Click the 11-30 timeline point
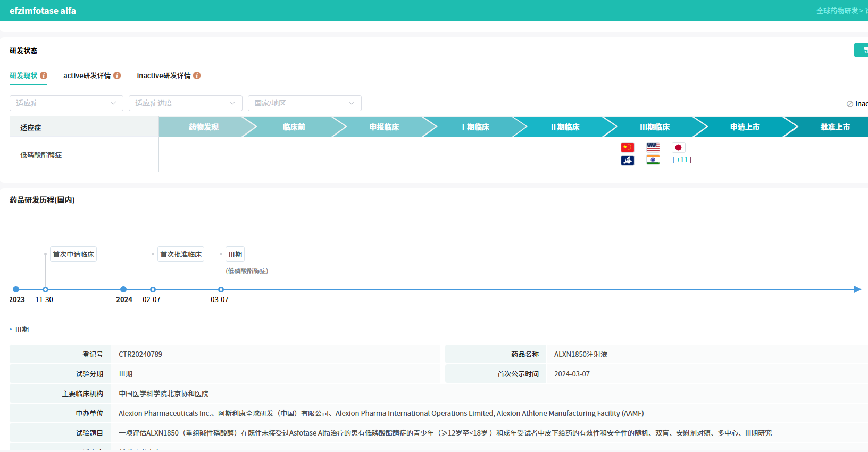Image resolution: width=868 pixels, height=452 pixels. 45,289
